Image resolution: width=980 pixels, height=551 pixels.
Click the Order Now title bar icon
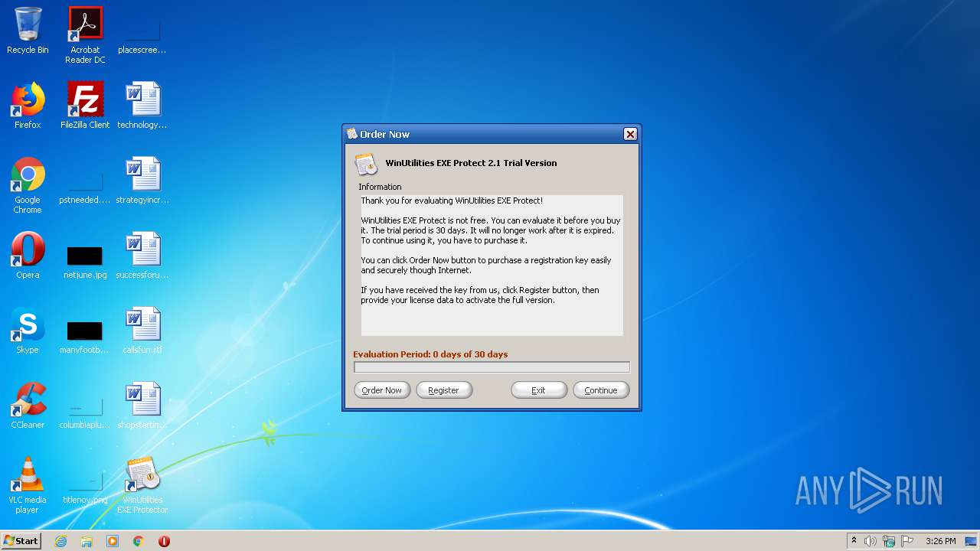pos(352,134)
